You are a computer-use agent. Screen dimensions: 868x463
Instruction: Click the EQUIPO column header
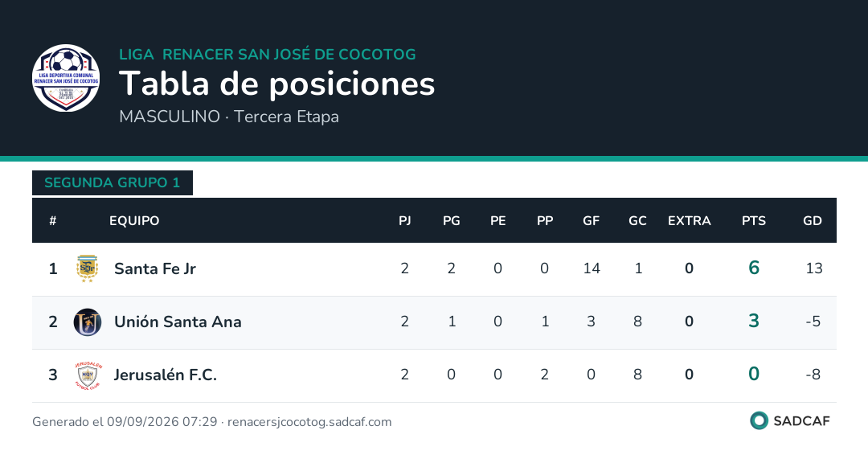pos(134,221)
